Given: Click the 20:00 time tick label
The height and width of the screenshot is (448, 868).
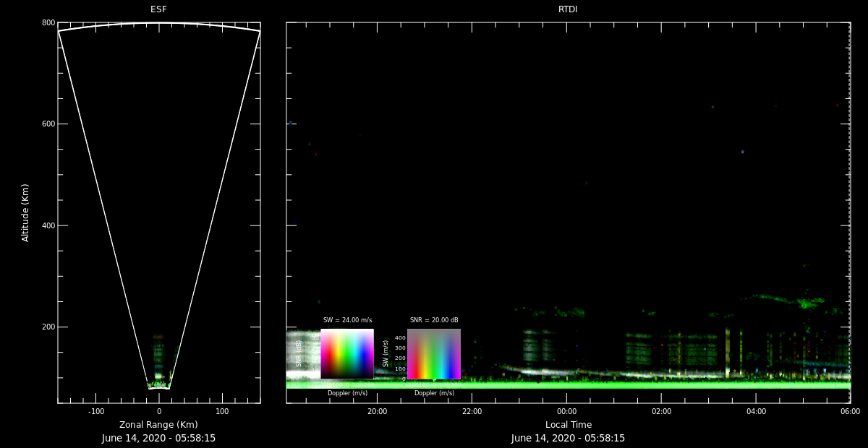Looking at the screenshot, I should click(x=377, y=411).
